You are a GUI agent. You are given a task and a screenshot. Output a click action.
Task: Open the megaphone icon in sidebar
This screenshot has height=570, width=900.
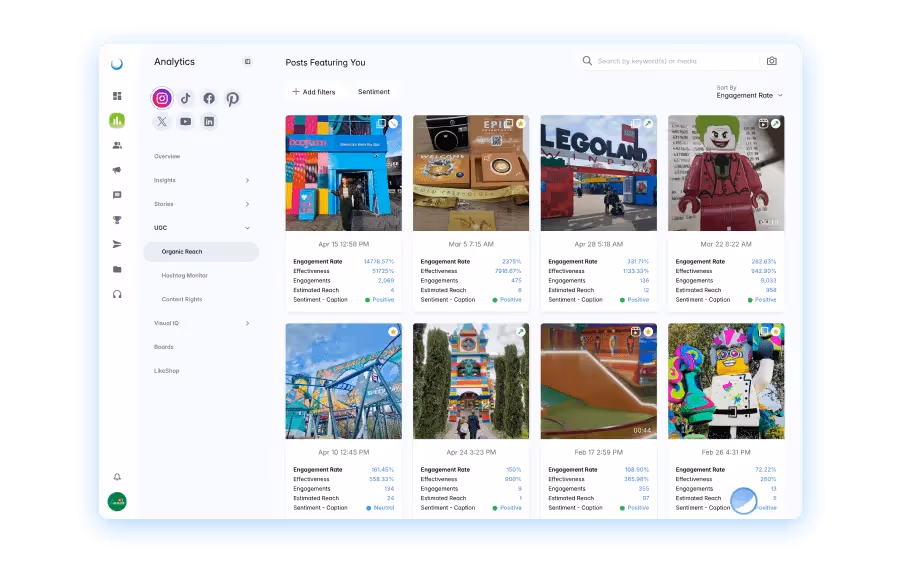117,170
